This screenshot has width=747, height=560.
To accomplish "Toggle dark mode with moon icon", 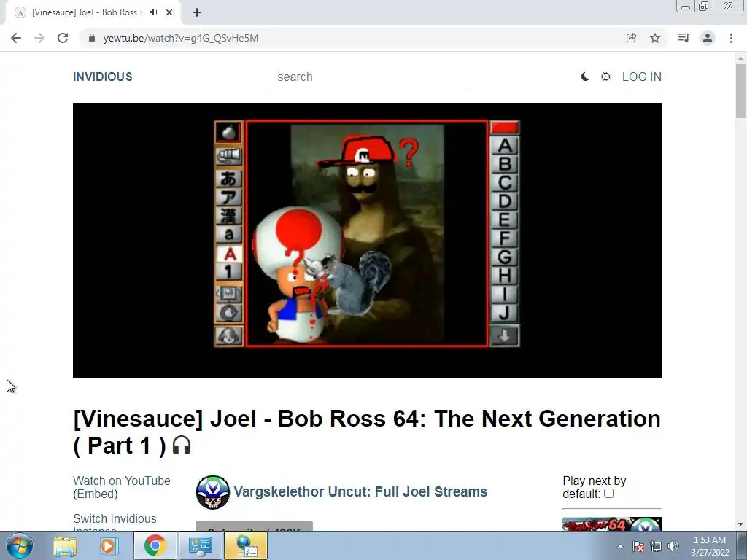I will 585,77.
